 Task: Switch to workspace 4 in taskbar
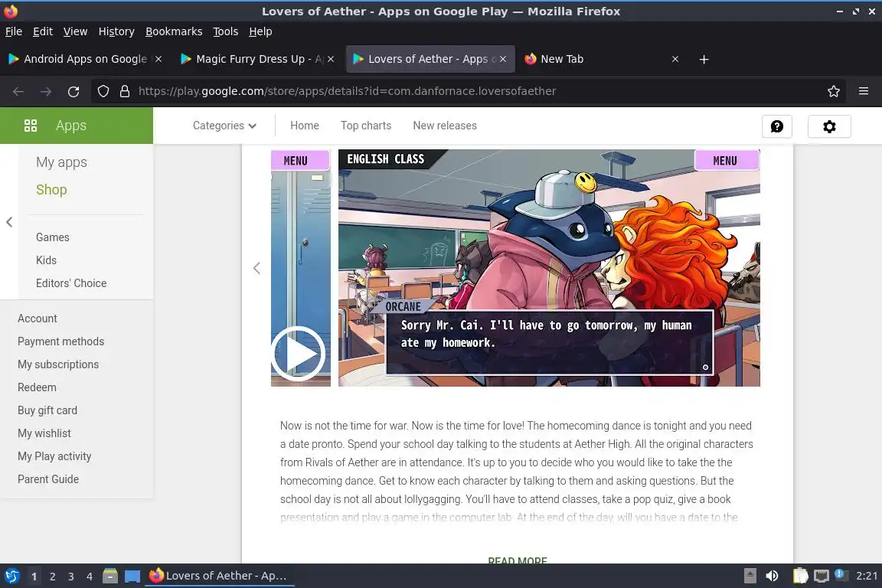click(x=90, y=577)
